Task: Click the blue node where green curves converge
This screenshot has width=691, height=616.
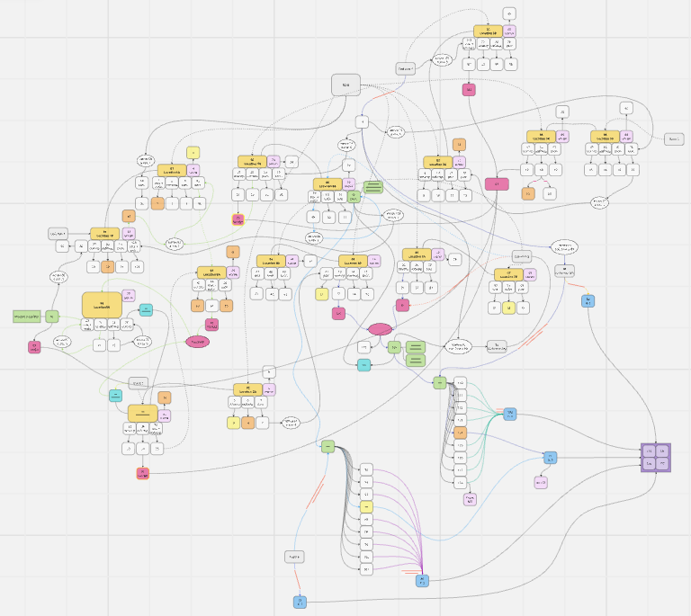Action: click(510, 413)
